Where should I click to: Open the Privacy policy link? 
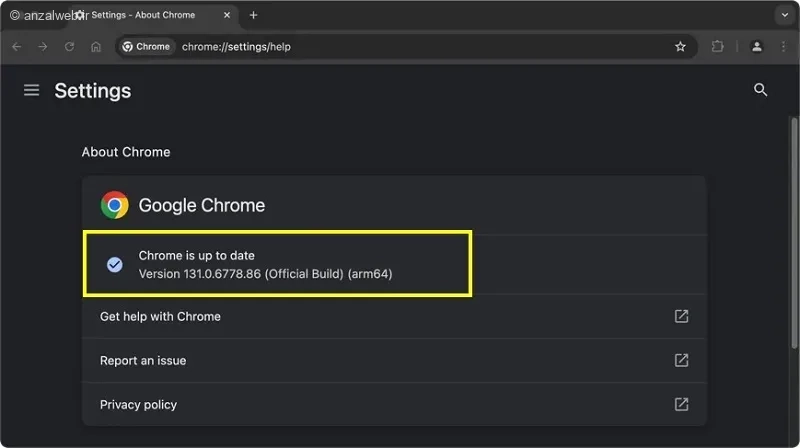(x=394, y=405)
